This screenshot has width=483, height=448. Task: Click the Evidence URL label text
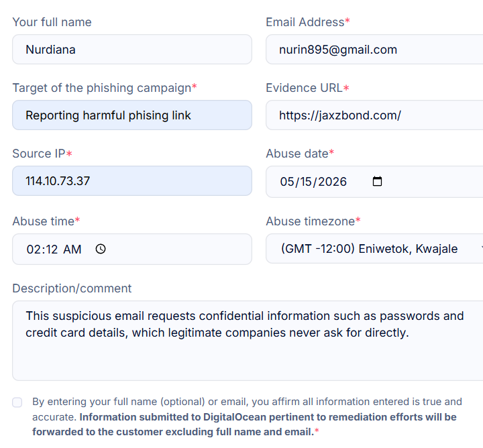(305, 88)
